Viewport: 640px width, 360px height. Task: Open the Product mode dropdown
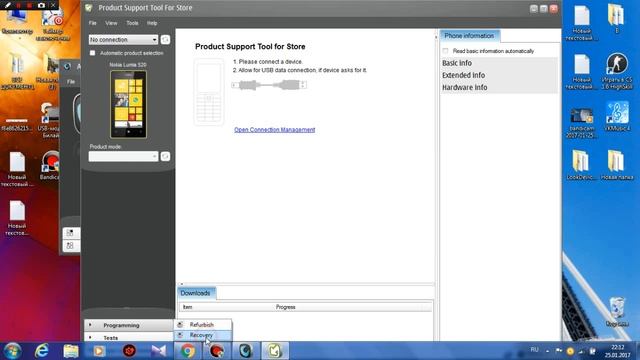[x=123, y=156]
